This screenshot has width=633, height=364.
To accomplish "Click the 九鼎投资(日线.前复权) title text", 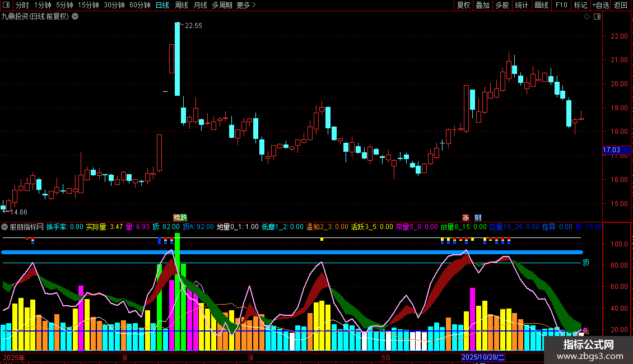I will pyautogui.click(x=35, y=17).
